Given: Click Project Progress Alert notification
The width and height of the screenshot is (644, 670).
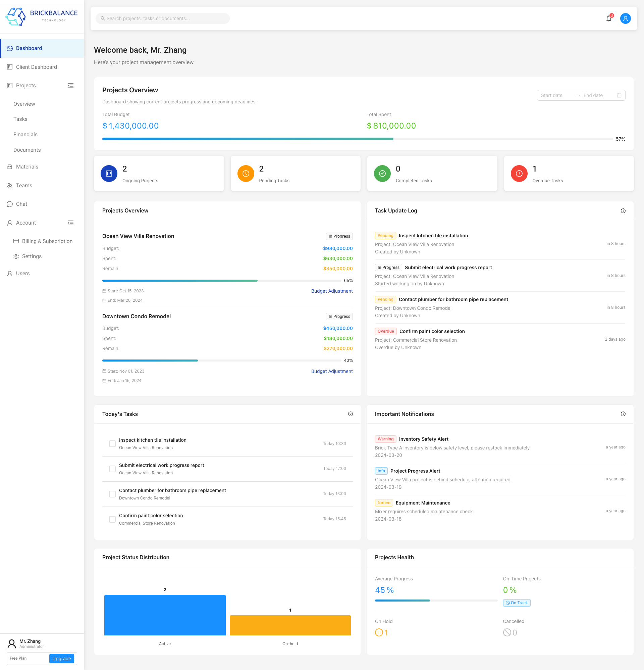Looking at the screenshot, I should click(500, 479).
